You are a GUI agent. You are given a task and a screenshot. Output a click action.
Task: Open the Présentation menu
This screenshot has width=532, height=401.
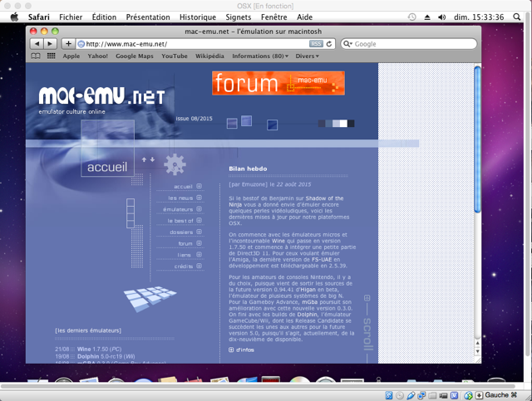[148, 17]
